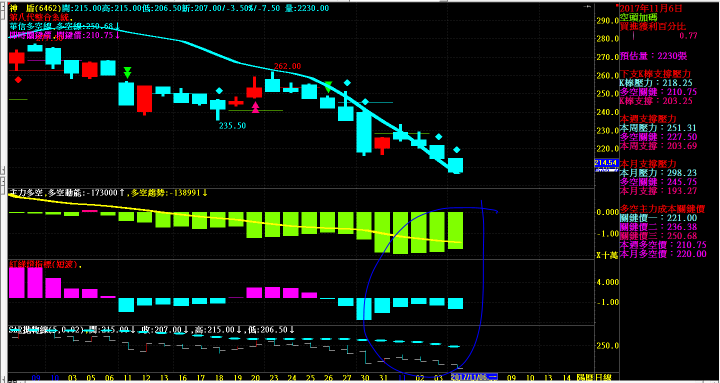Click date 30 on the time axis
Viewport: 720px width, 383px height.
click(365, 377)
